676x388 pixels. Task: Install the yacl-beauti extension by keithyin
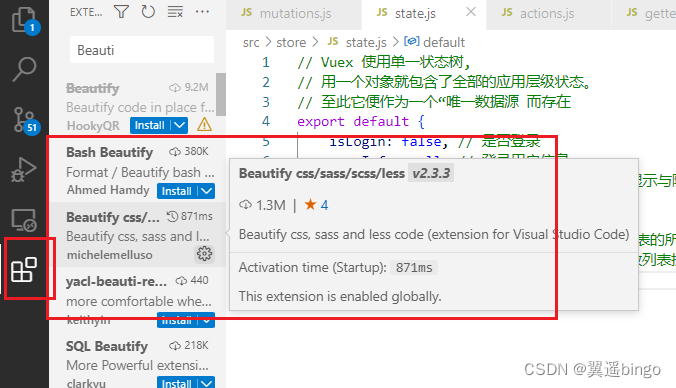point(176,320)
